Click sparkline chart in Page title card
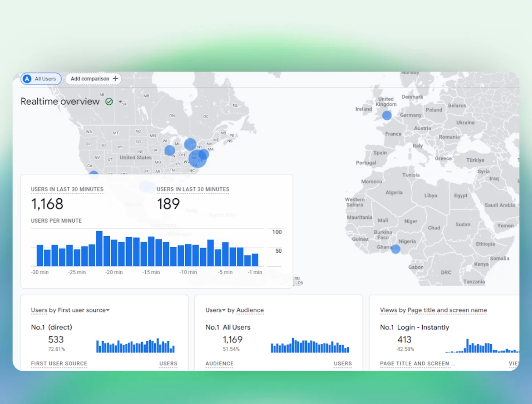Screen dimensions: 532x404 pos(482,346)
